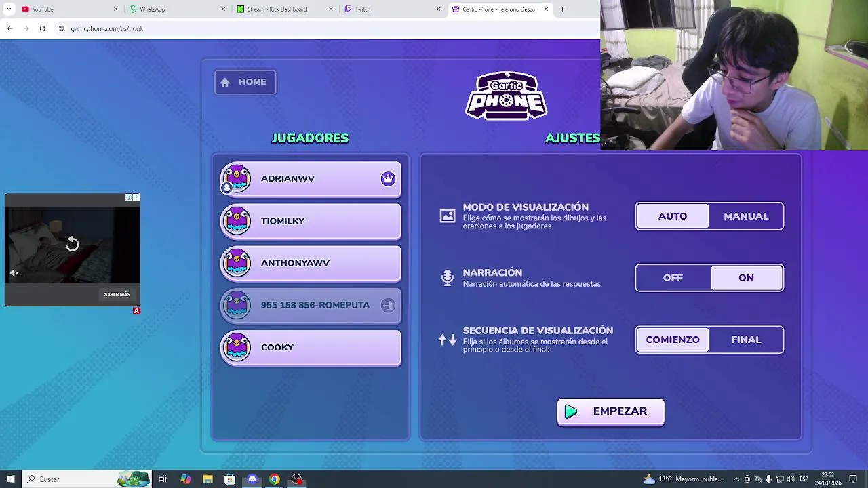
Task: Open the notification center
Action: point(853,479)
